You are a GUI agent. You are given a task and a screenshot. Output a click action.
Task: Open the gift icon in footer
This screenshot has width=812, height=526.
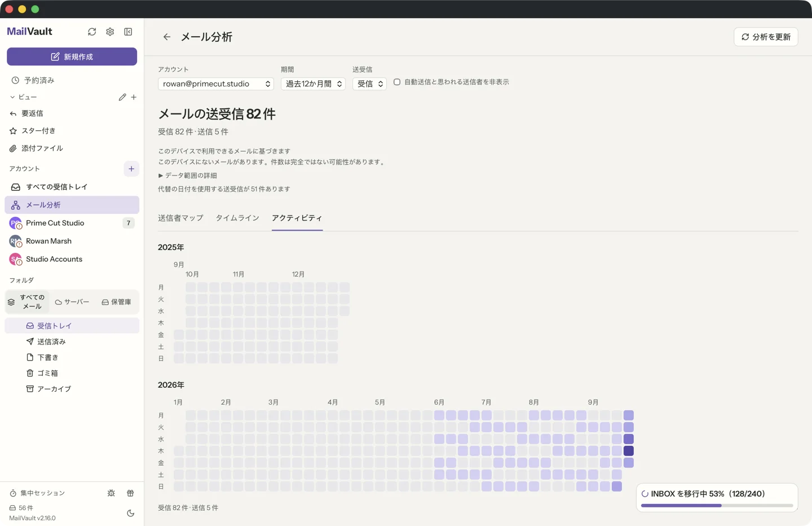[130, 493]
